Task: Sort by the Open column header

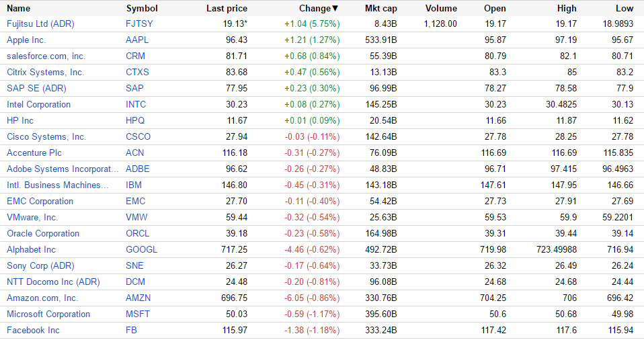Action: 495,8
